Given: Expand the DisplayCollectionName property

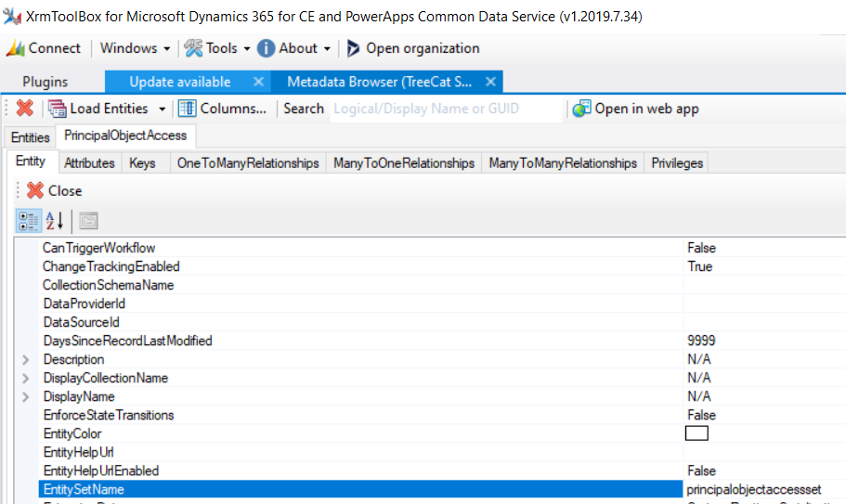Looking at the screenshot, I should pyautogui.click(x=25, y=379).
